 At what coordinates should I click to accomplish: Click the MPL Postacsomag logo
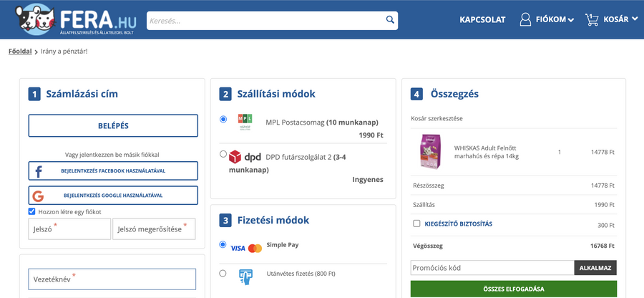(245, 122)
